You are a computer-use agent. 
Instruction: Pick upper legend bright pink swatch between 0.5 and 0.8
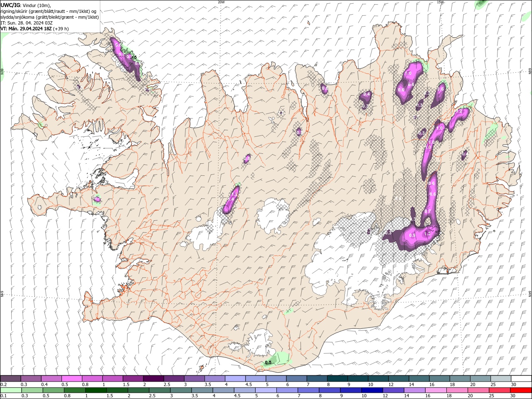pyautogui.click(x=71, y=379)
